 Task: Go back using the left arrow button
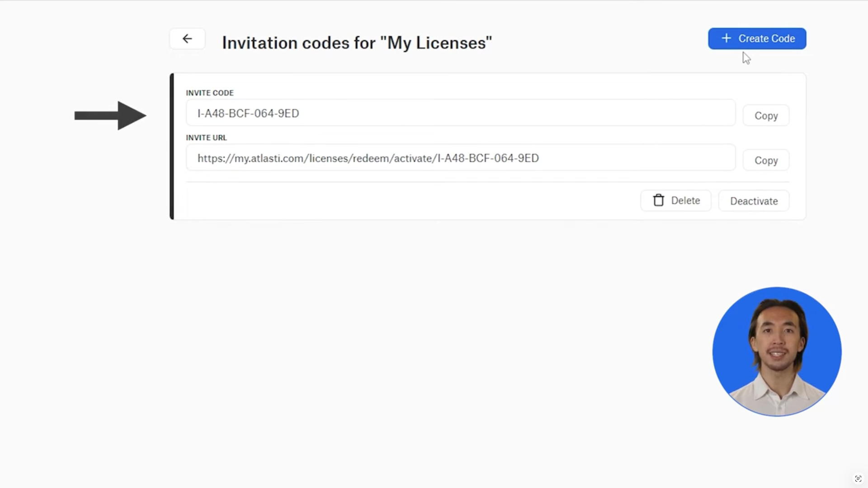[187, 39]
